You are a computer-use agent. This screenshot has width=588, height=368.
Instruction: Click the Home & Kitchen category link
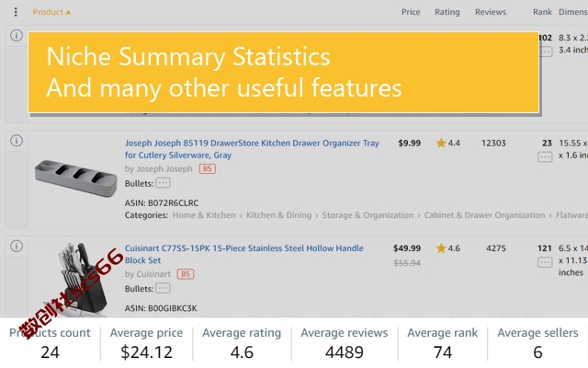tap(204, 215)
